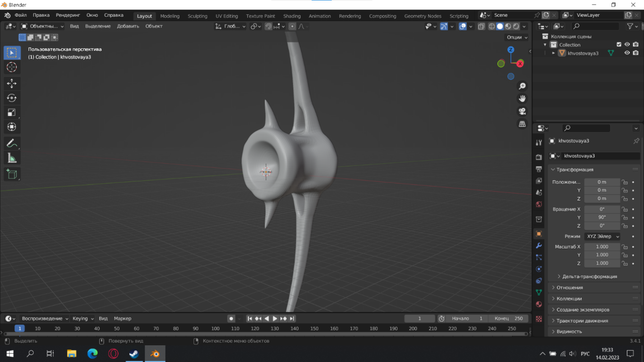Screen dimensions: 644x362
Task: Open the Рендеринг menu
Action: click(68, 15)
